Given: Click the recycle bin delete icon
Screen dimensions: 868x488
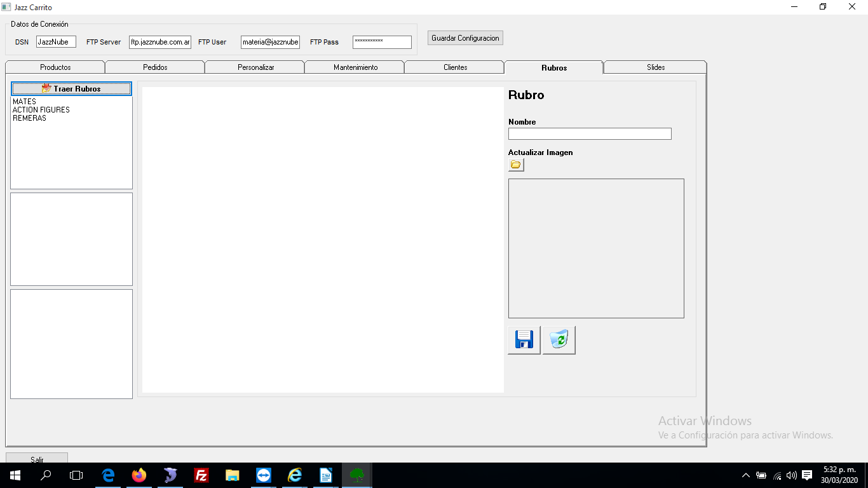Looking at the screenshot, I should coord(559,340).
